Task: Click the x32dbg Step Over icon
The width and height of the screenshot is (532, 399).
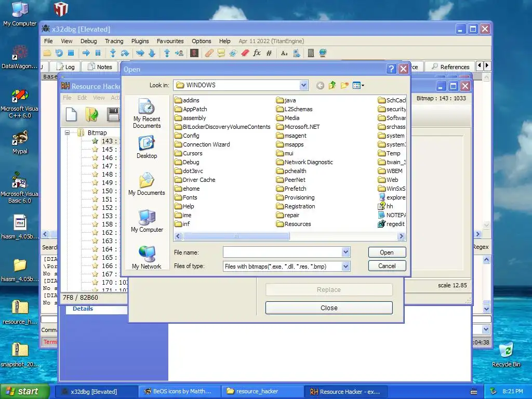Action: click(x=125, y=53)
